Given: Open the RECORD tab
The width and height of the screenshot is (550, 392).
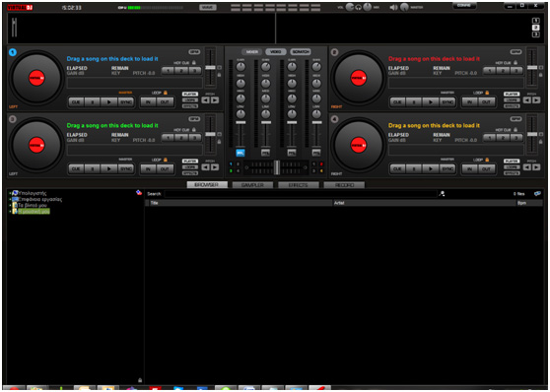Looking at the screenshot, I should click(344, 185).
